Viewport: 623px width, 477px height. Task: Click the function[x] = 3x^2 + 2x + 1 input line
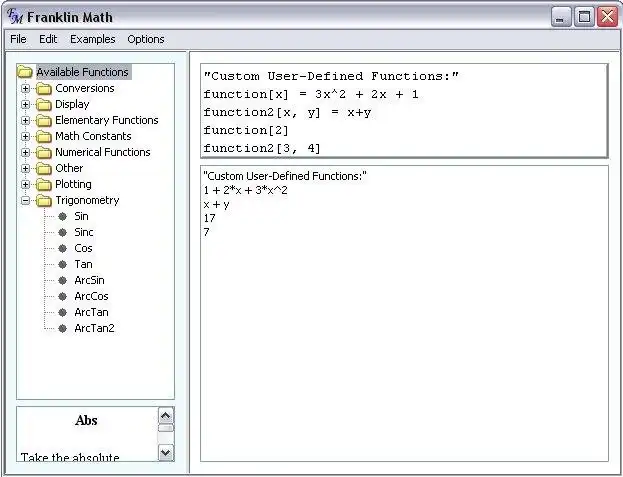tap(311, 95)
